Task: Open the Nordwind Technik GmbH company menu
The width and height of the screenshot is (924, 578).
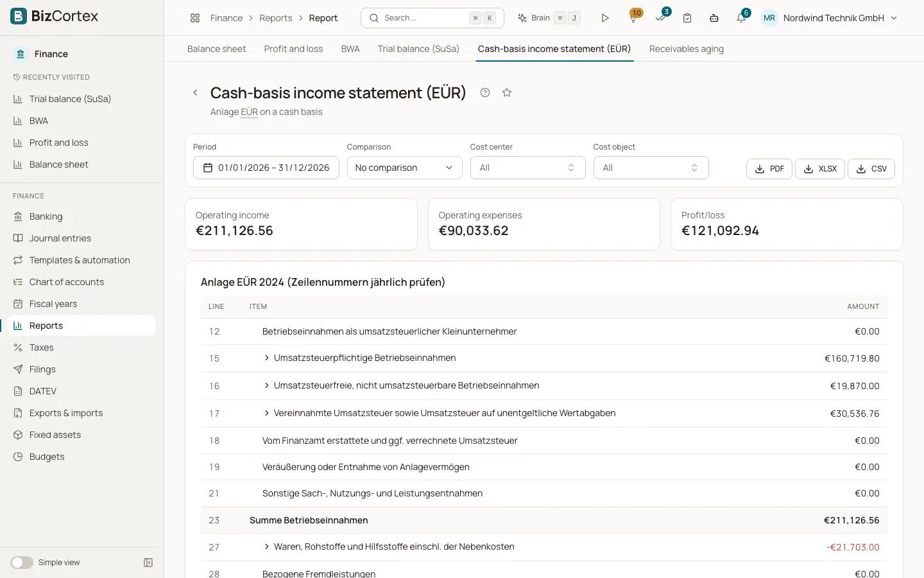Action: [x=830, y=18]
